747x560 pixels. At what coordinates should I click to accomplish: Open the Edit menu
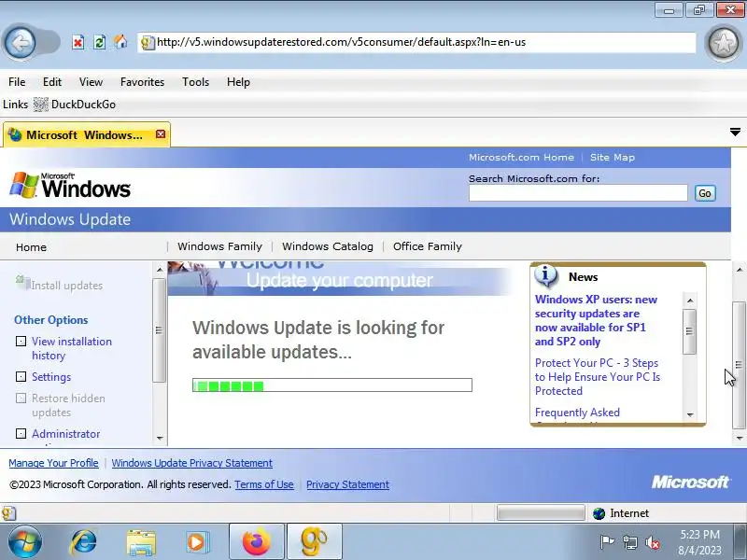pos(52,82)
